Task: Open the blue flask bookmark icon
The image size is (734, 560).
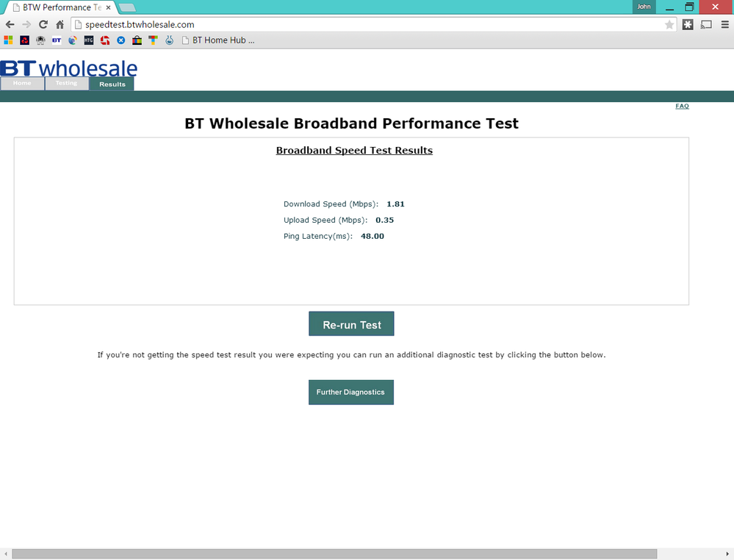Action: click(170, 40)
